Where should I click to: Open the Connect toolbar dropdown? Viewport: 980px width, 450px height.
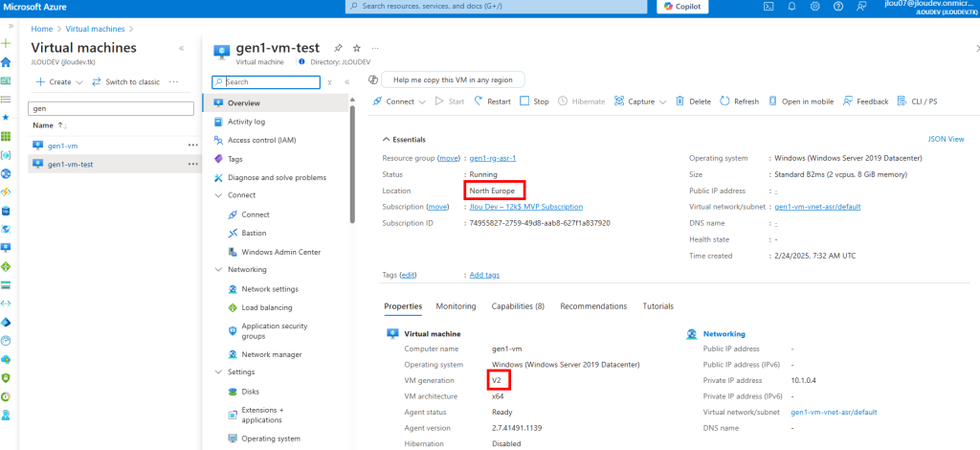[399, 101]
